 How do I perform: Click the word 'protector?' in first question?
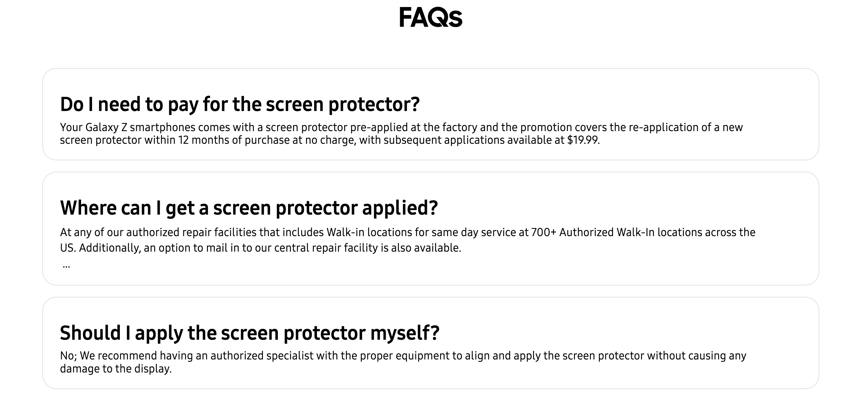(x=374, y=104)
